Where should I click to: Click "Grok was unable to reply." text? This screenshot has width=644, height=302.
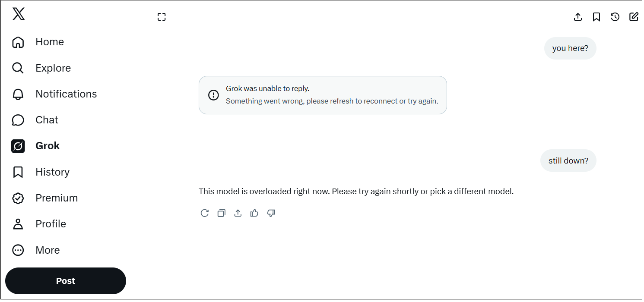point(267,88)
